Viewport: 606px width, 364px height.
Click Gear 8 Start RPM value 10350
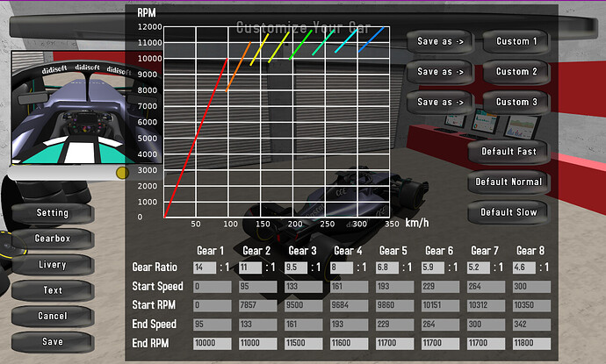531,305
